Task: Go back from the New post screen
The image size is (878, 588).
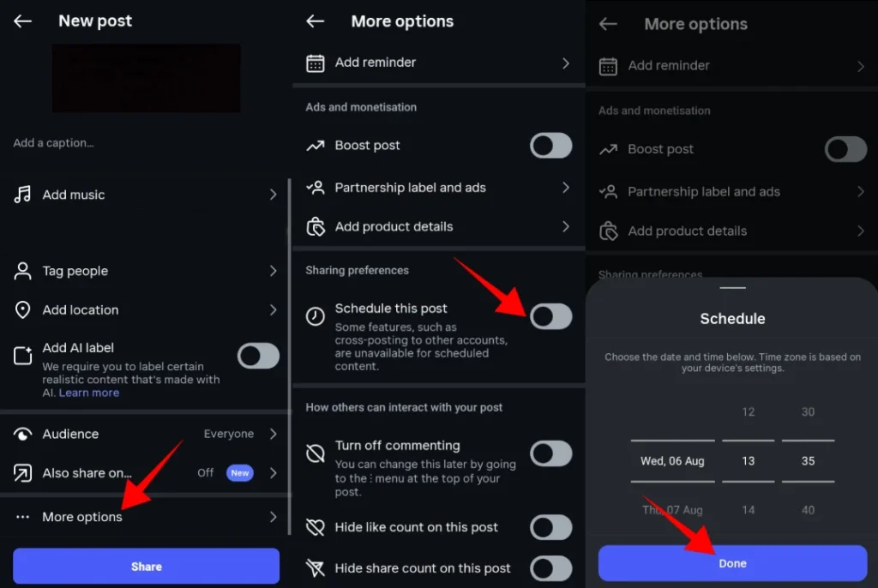Action: [x=22, y=21]
